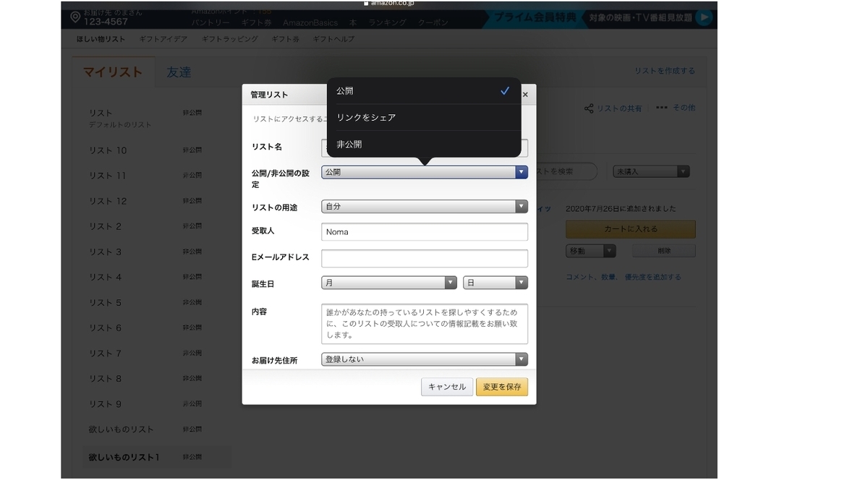This screenshot has height=488, width=868.
Task: Click the delivery address 123-4567 text
Action: tap(106, 22)
